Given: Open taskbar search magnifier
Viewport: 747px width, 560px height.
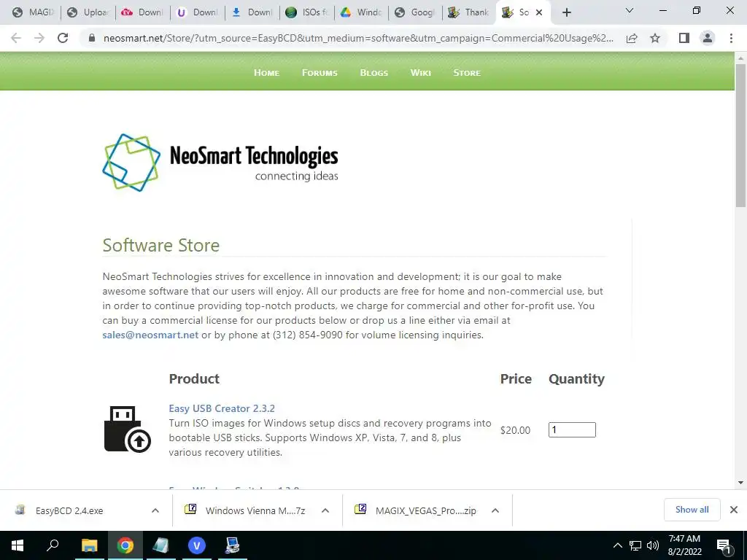Looking at the screenshot, I should click(53, 545).
